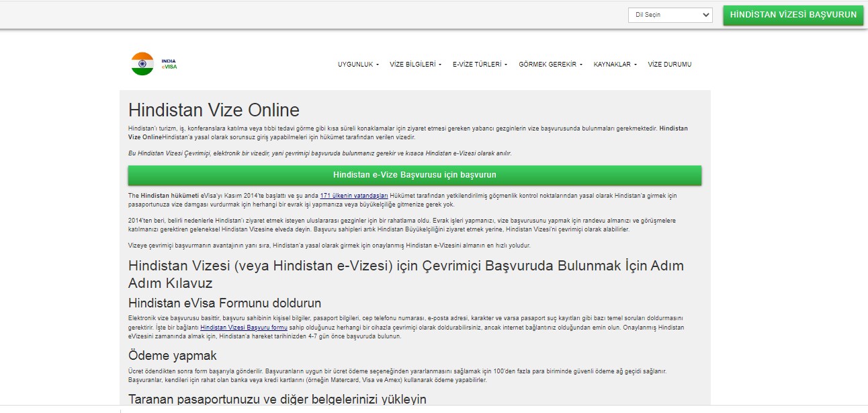Click the Ödeme yapmak heading
Screen dimensions: 868x413
point(173,355)
